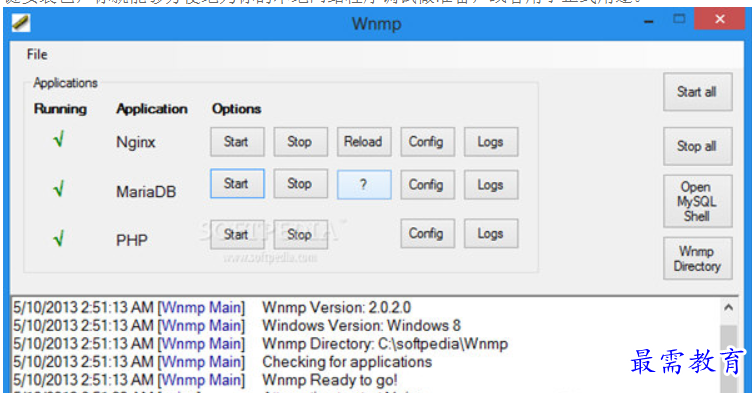Open Nginx Config
Image resolution: width=752 pixels, height=393 pixels.
(427, 142)
